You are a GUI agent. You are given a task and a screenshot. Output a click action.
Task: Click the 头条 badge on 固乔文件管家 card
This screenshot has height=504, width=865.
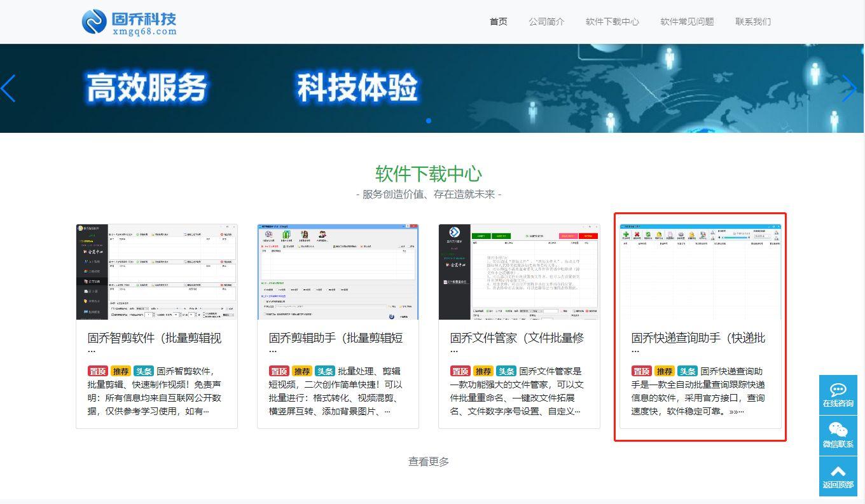pos(506,371)
